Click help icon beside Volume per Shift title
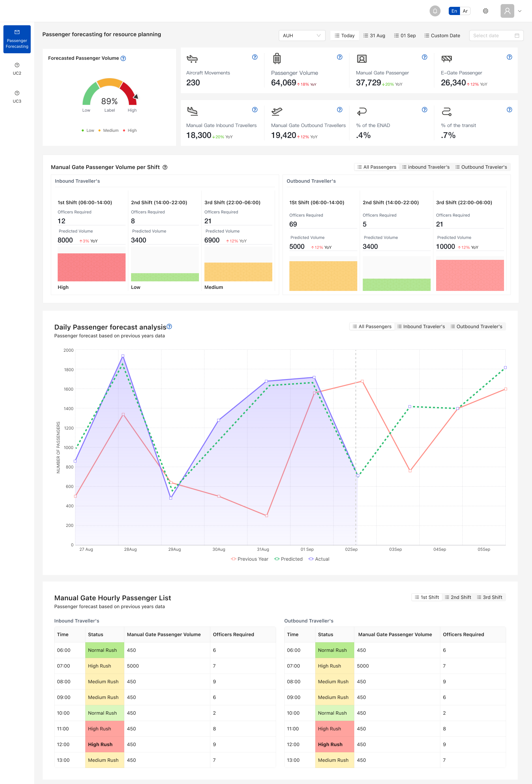Screen dimensions: 532x784 point(165,167)
